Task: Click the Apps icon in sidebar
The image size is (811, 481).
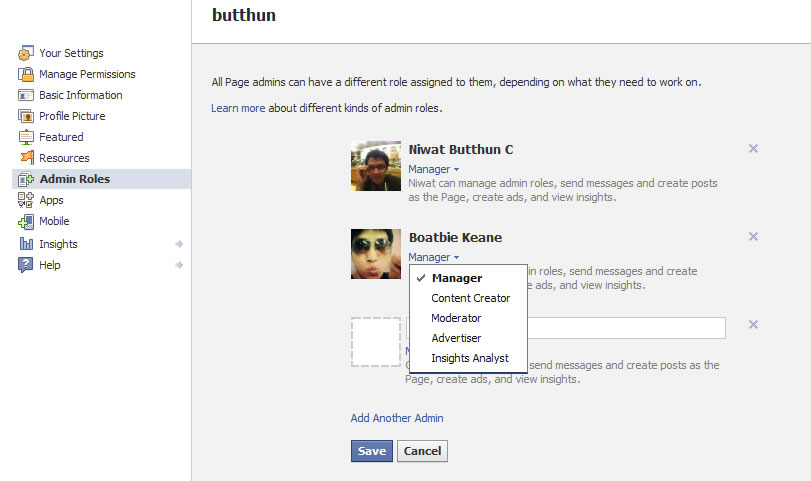Action: coord(26,201)
